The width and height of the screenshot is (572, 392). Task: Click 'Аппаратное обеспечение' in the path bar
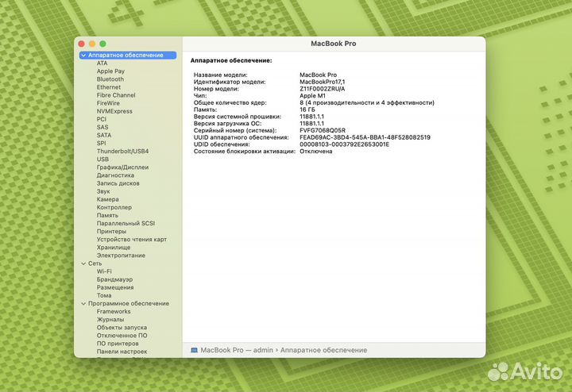coord(323,350)
